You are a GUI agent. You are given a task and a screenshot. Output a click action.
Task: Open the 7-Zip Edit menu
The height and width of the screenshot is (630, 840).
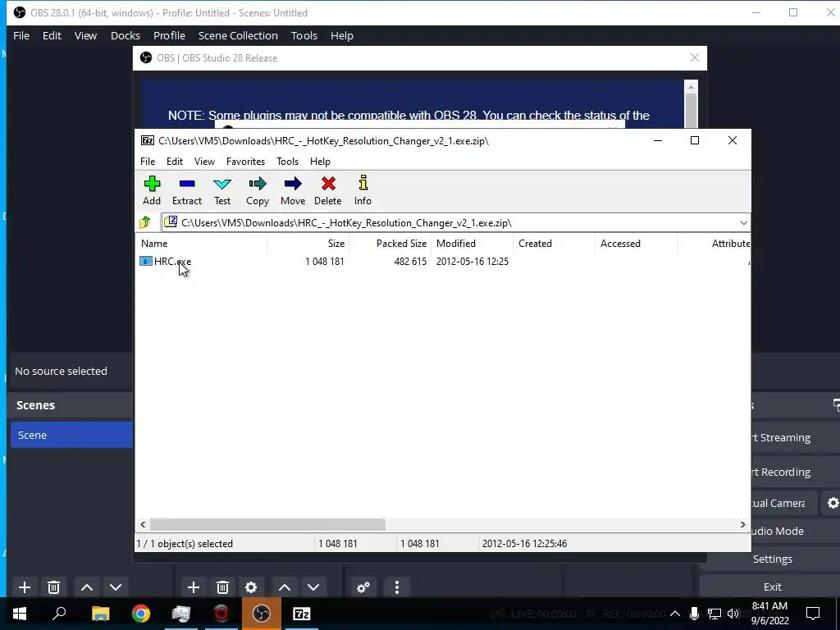[175, 162]
